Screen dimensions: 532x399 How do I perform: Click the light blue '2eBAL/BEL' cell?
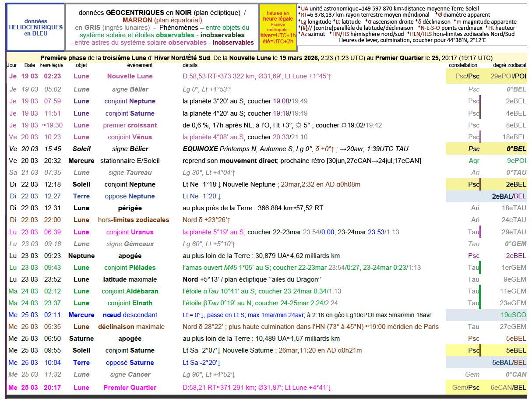508,197
